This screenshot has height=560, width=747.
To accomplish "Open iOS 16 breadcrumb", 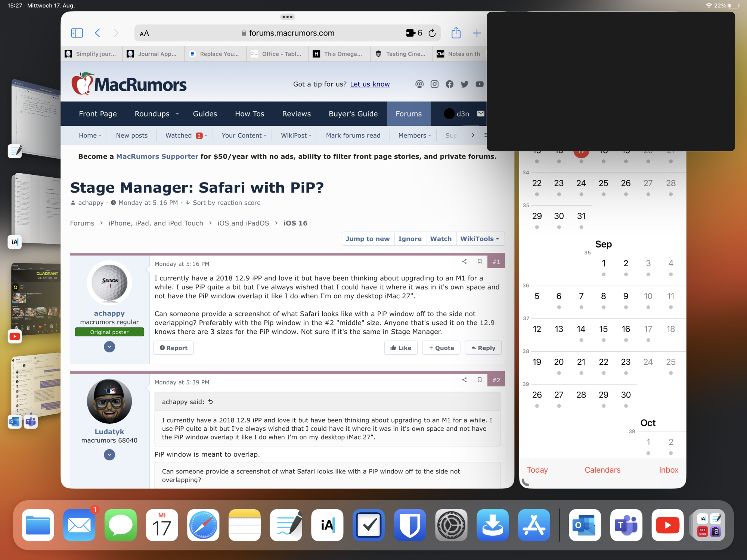I will pyautogui.click(x=295, y=223).
